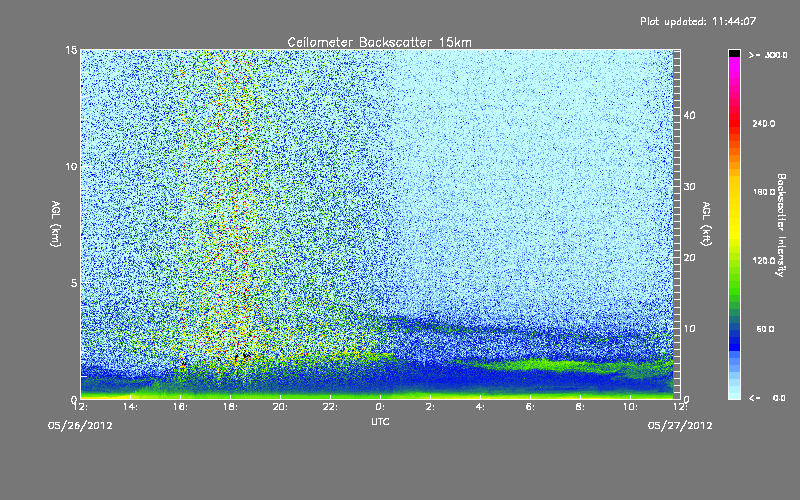Click the "15" km tick label
Screen dimensions: 800x500
coord(71,50)
